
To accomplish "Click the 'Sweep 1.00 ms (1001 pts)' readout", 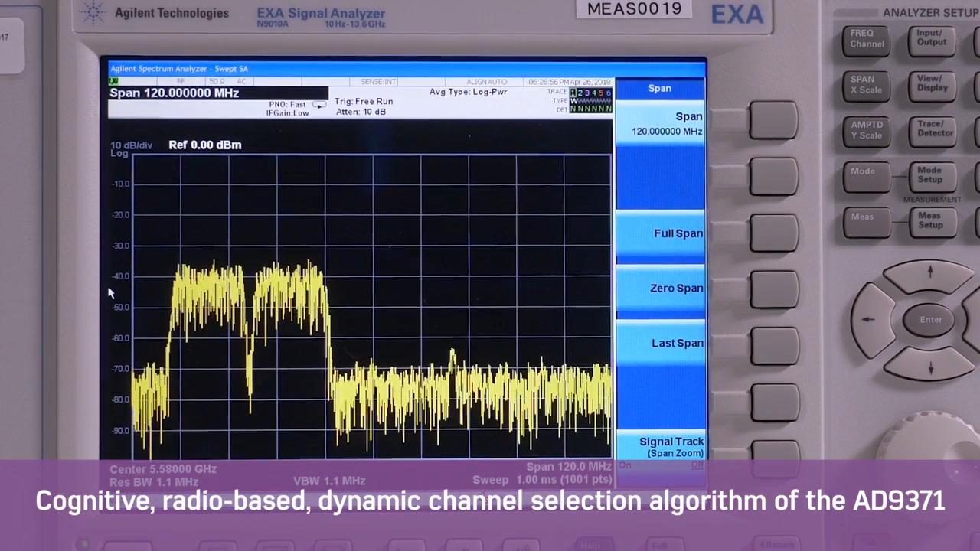I will point(542,480).
